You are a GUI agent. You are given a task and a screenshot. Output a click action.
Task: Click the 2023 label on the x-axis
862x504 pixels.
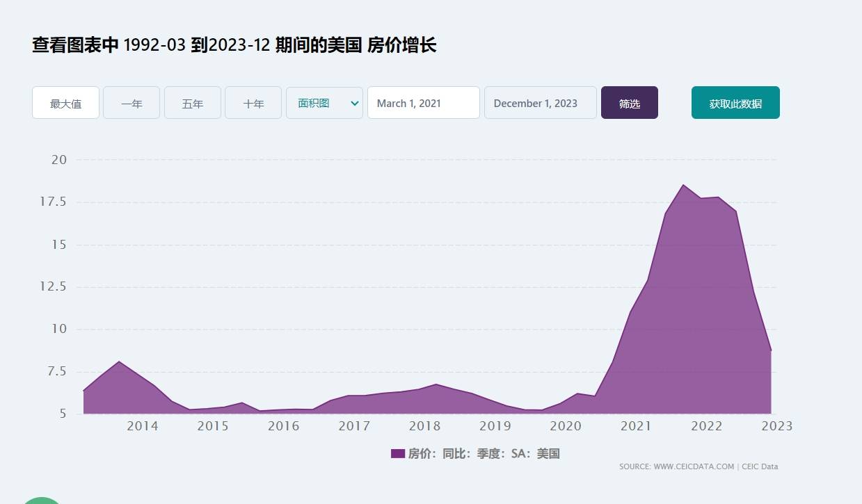pyautogui.click(x=776, y=426)
